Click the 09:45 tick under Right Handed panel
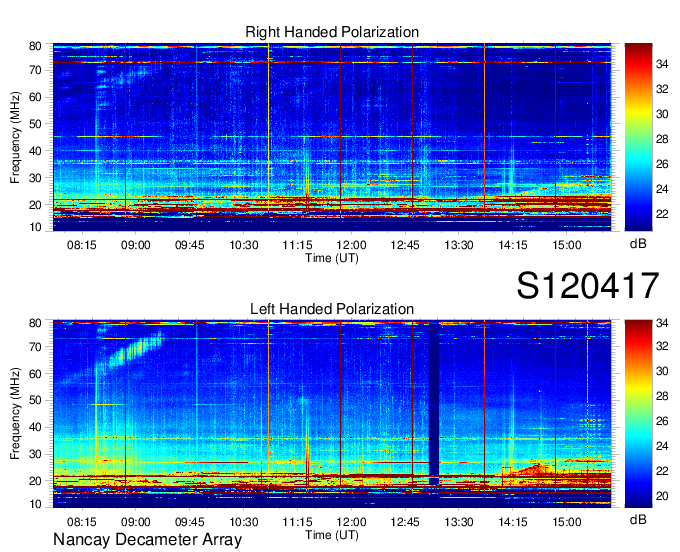This screenshot has width=680, height=552. [190, 245]
